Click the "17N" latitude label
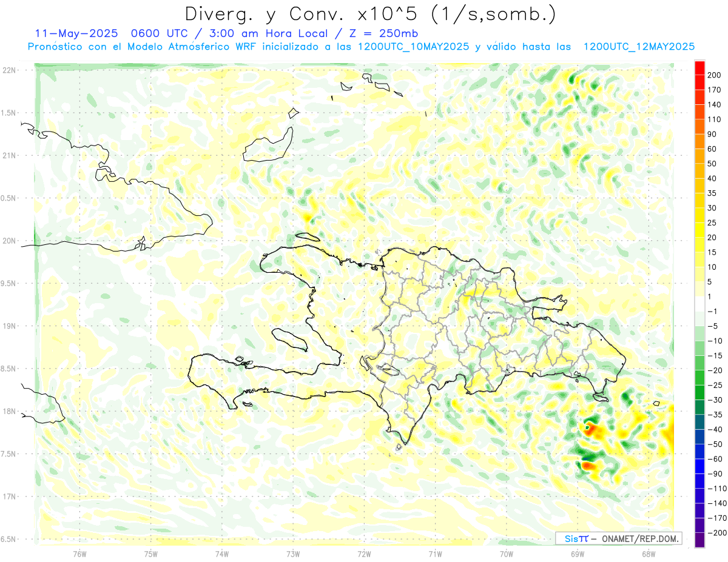Viewport: 728px width, 562px height. pos(9,497)
